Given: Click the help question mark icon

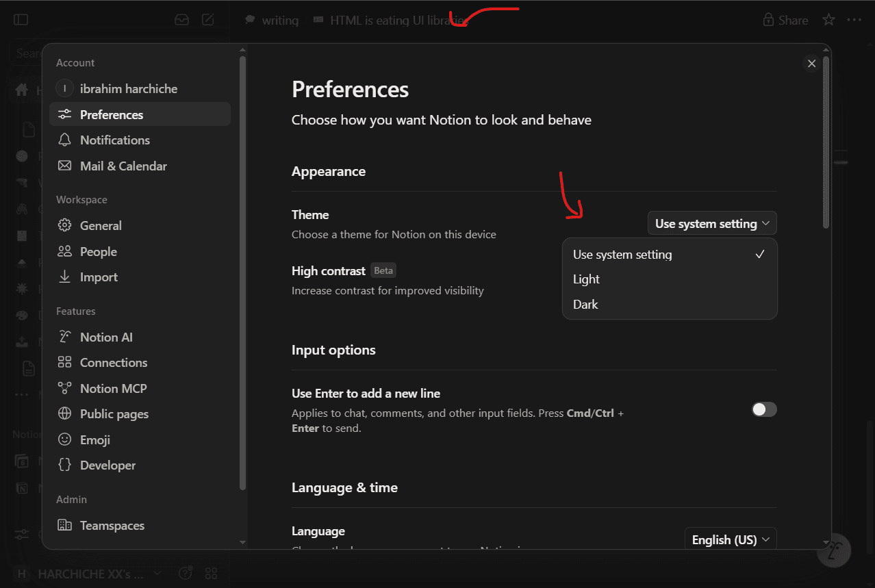Looking at the screenshot, I should coord(185,573).
